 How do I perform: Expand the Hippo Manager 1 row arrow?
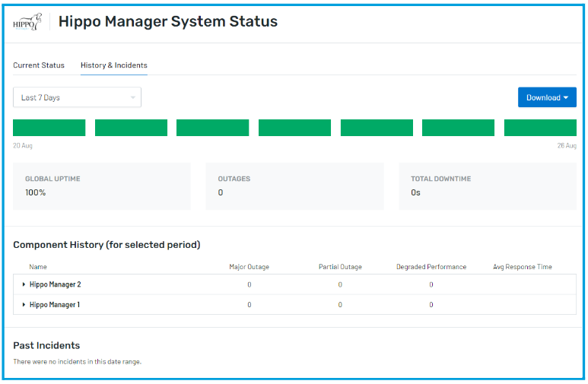(x=24, y=304)
